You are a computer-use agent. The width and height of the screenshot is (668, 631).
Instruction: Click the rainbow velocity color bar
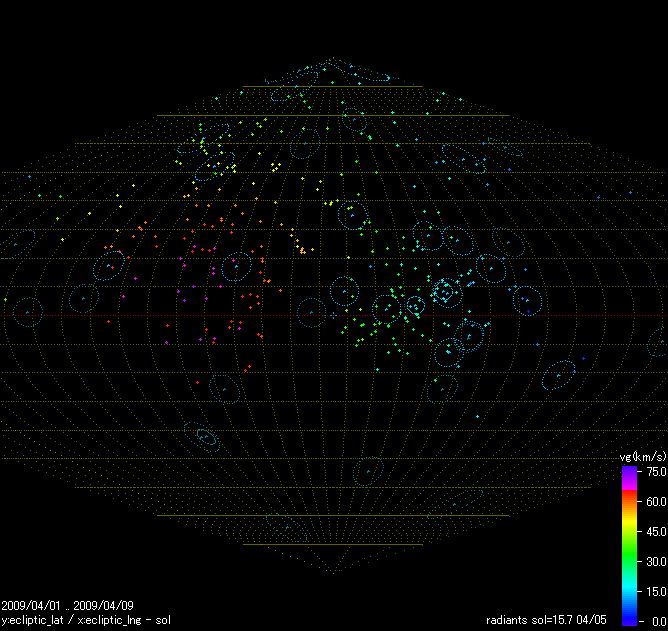click(x=629, y=546)
